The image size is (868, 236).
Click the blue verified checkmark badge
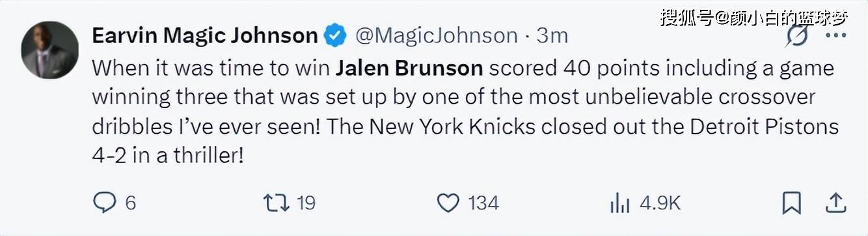click(336, 35)
